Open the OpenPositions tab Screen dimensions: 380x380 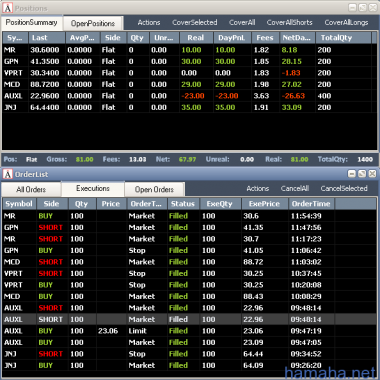pyautogui.click(x=93, y=23)
